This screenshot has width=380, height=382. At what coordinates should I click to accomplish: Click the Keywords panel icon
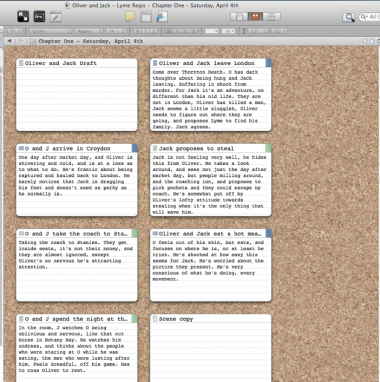click(39, 17)
